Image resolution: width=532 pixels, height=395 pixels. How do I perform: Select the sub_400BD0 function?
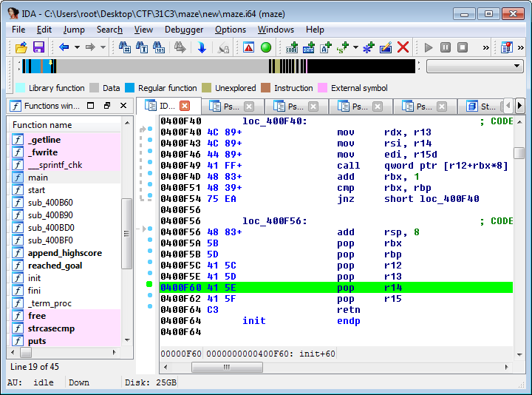[x=51, y=228]
